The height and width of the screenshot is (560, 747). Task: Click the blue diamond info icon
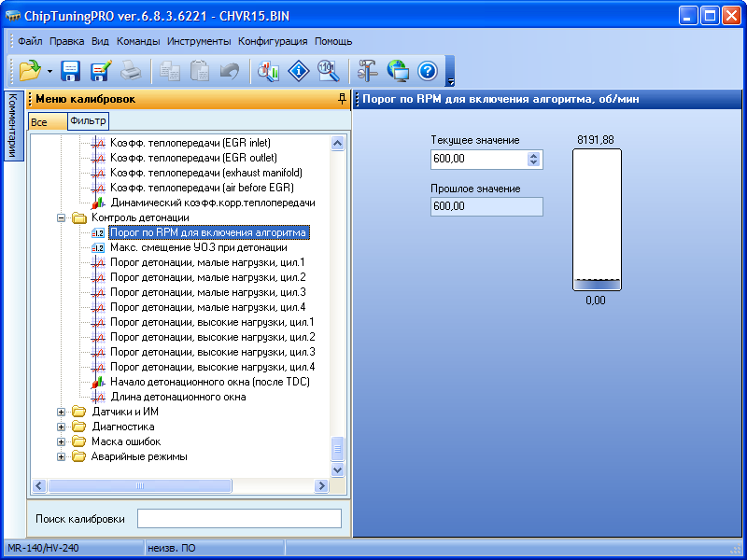(298, 70)
